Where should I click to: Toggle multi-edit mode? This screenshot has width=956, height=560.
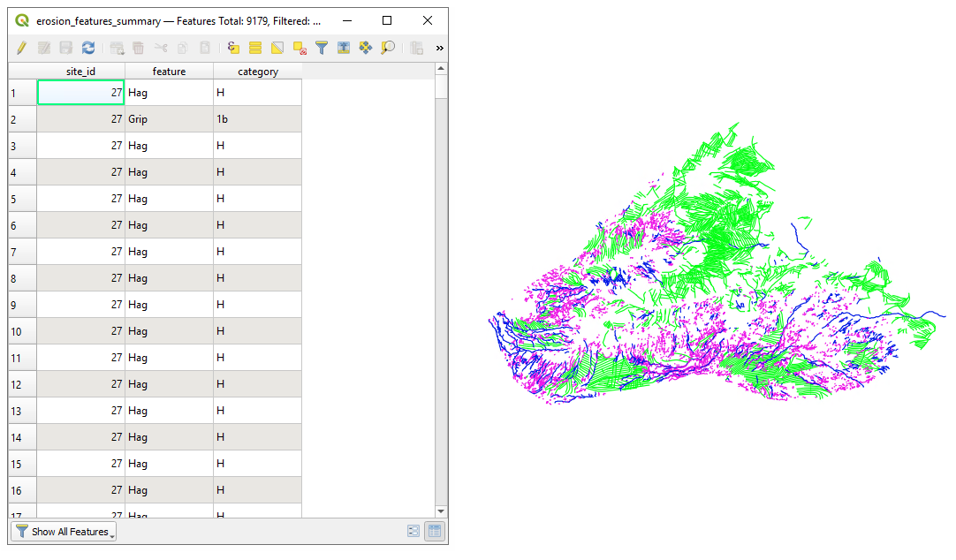pos(42,48)
